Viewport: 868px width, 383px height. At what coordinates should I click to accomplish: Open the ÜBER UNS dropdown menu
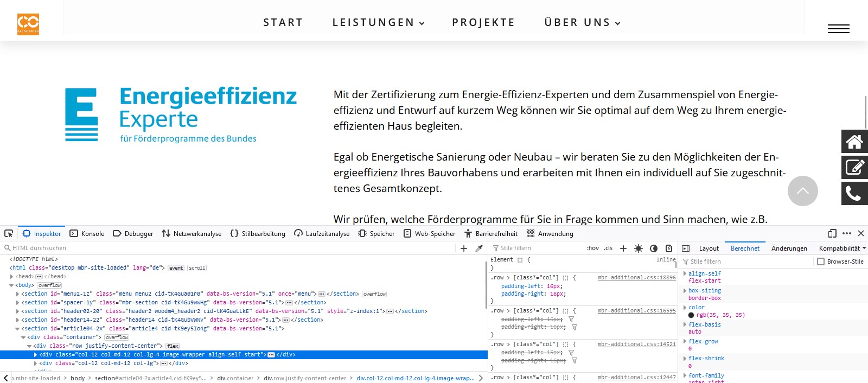[583, 22]
